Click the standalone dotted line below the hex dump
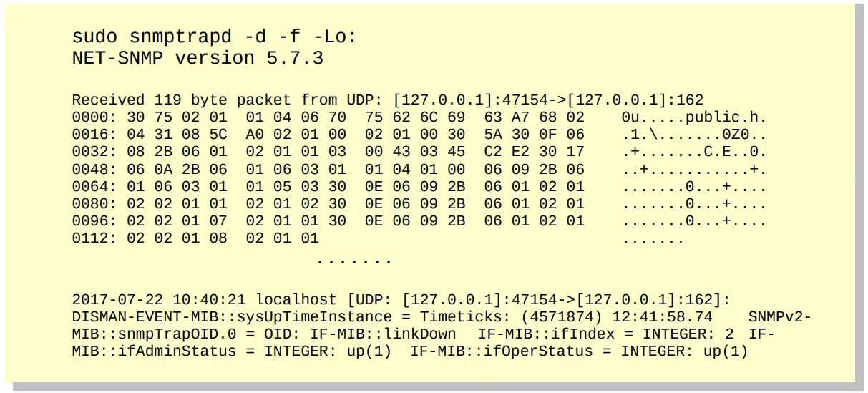This screenshot has height=393, width=868. click(353, 261)
